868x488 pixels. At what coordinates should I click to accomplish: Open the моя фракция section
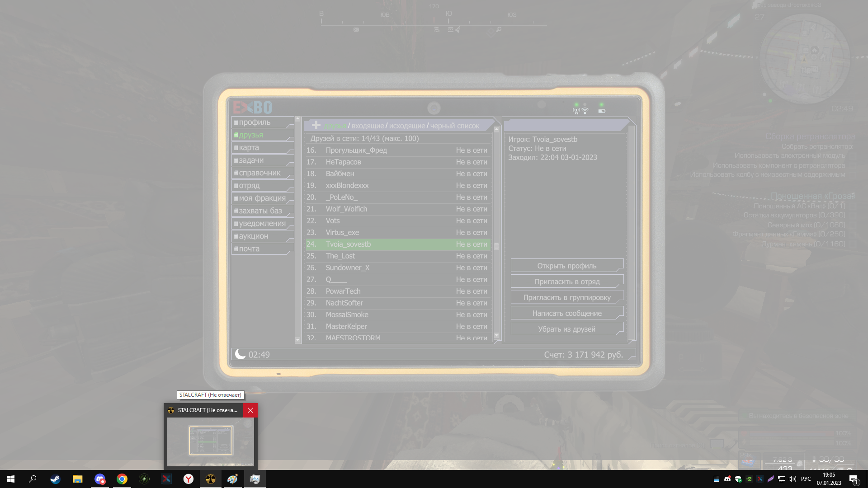pos(263,198)
